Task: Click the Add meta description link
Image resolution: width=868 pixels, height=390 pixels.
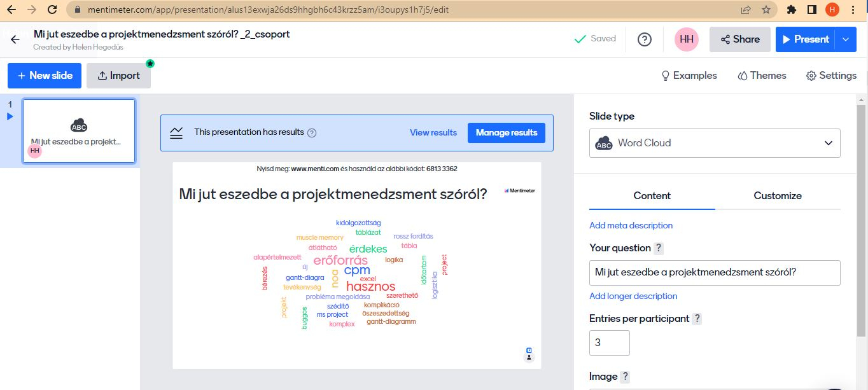Action: [631, 225]
